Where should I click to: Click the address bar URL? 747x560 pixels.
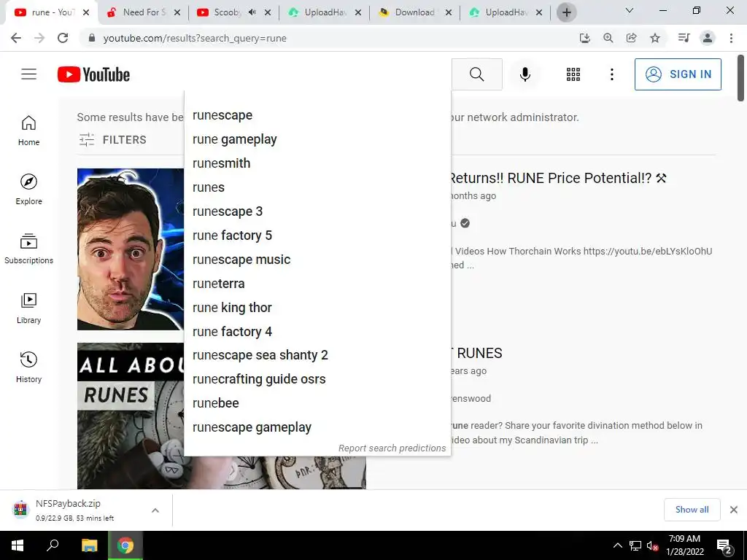click(x=195, y=38)
